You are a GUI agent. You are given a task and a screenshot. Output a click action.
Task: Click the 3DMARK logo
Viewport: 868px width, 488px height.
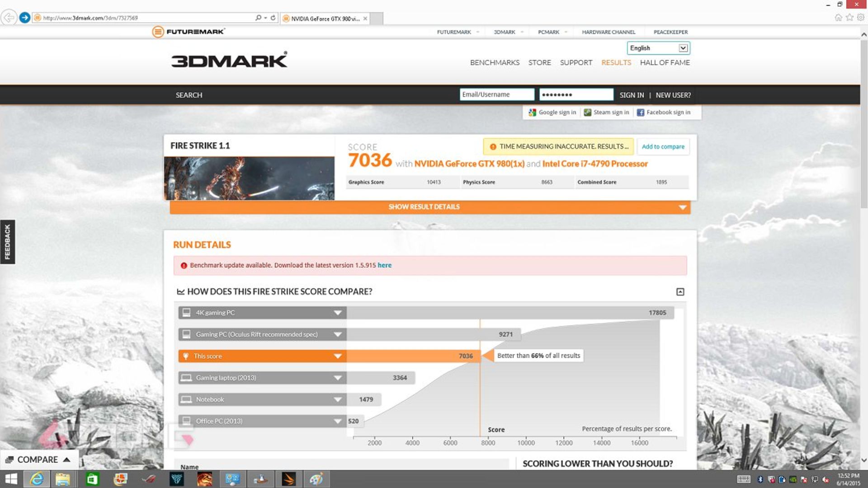229,60
